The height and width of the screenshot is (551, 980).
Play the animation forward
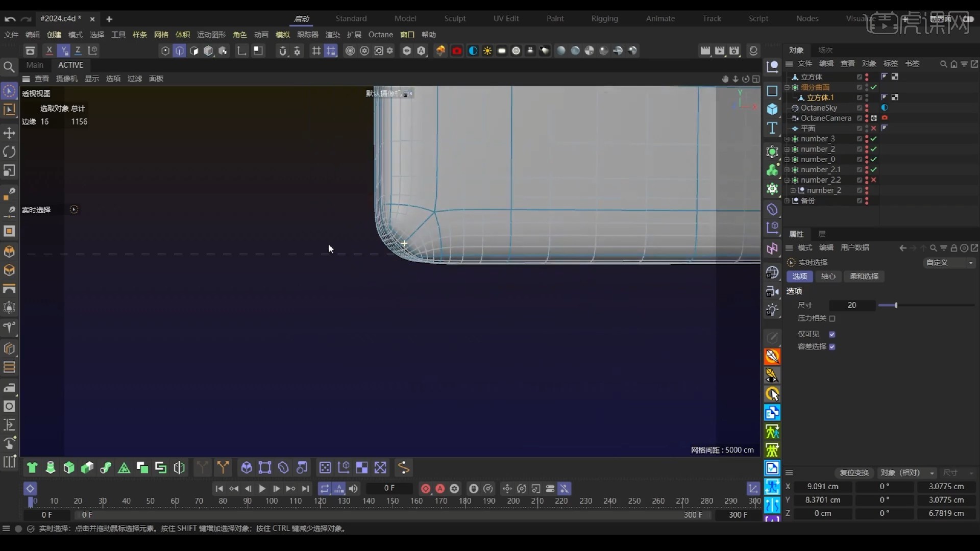(x=262, y=489)
